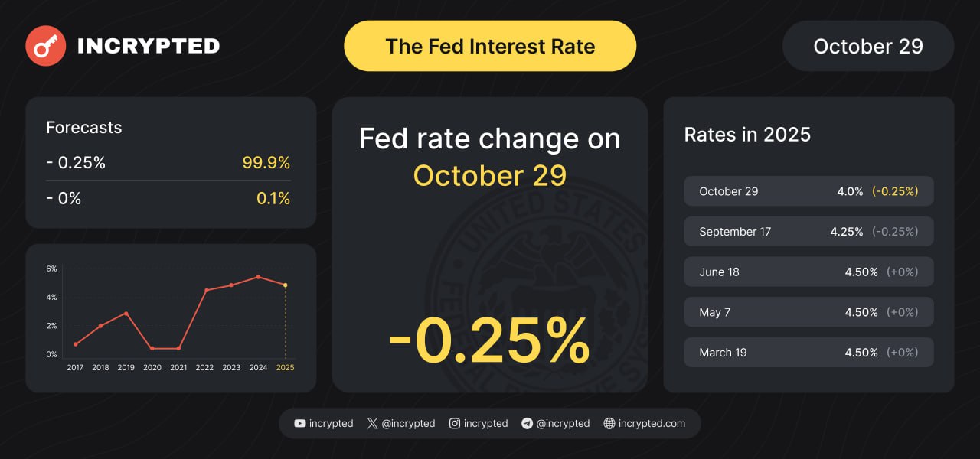The width and height of the screenshot is (980, 459).
Task: Click the Instagram icon in footer
Action: 455,423
